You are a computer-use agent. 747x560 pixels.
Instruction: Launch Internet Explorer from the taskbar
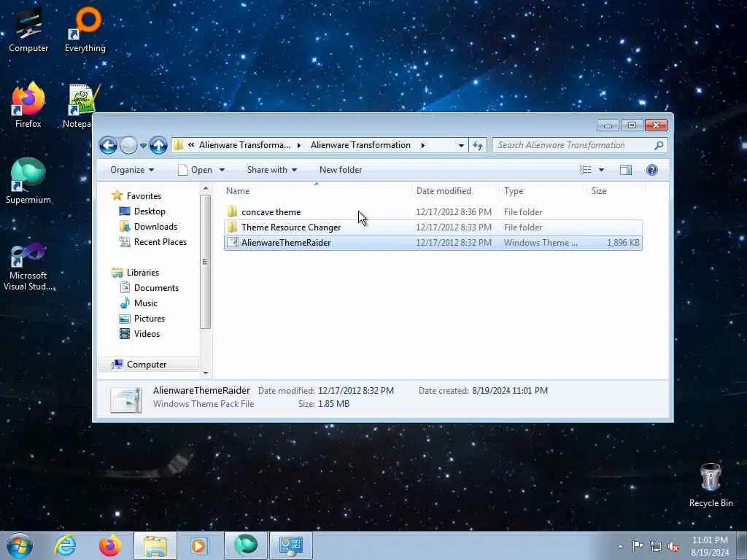pyautogui.click(x=65, y=545)
